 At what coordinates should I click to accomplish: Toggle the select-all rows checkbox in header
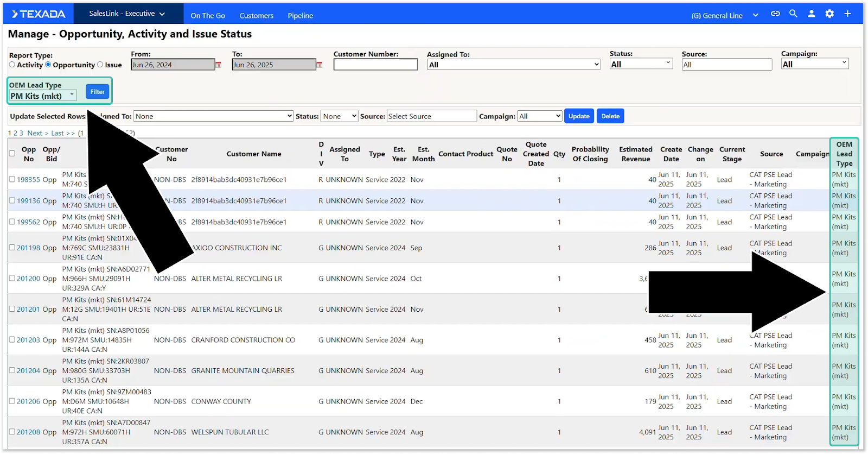(12, 154)
